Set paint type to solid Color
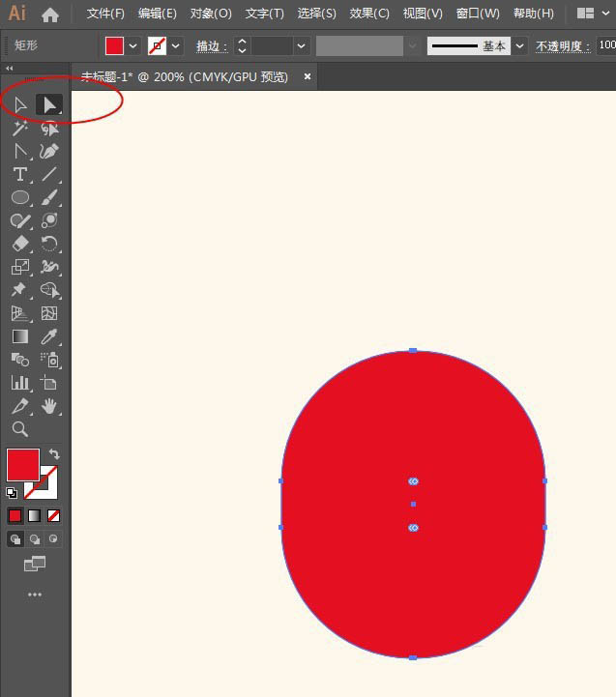The height and width of the screenshot is (697, 616). pyautogui.click(x=15, y=515)
